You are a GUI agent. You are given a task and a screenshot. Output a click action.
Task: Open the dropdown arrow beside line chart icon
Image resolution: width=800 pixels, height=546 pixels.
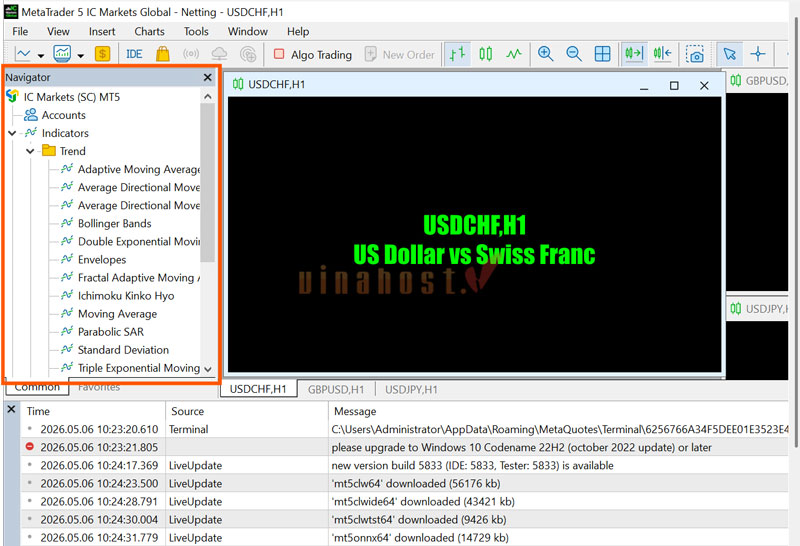[x=41, y=55]
